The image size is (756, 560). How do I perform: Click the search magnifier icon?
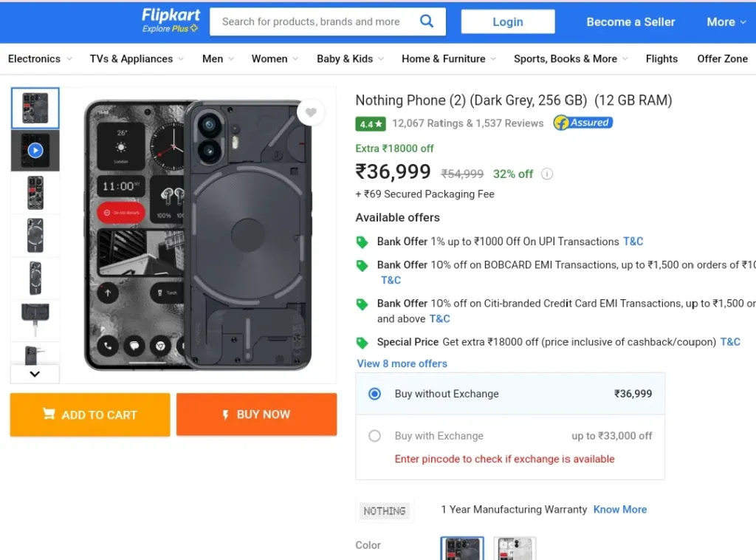(426, 21)
